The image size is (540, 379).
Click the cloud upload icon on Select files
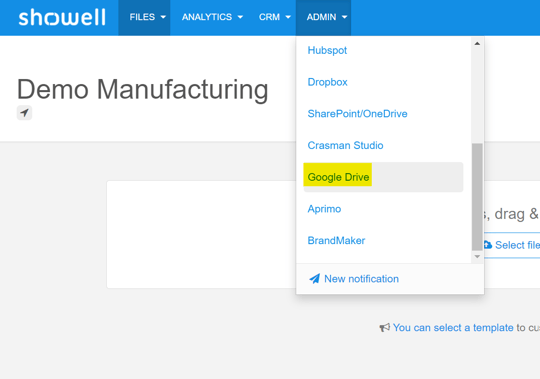pyautogui.click(x=487, y=245)
